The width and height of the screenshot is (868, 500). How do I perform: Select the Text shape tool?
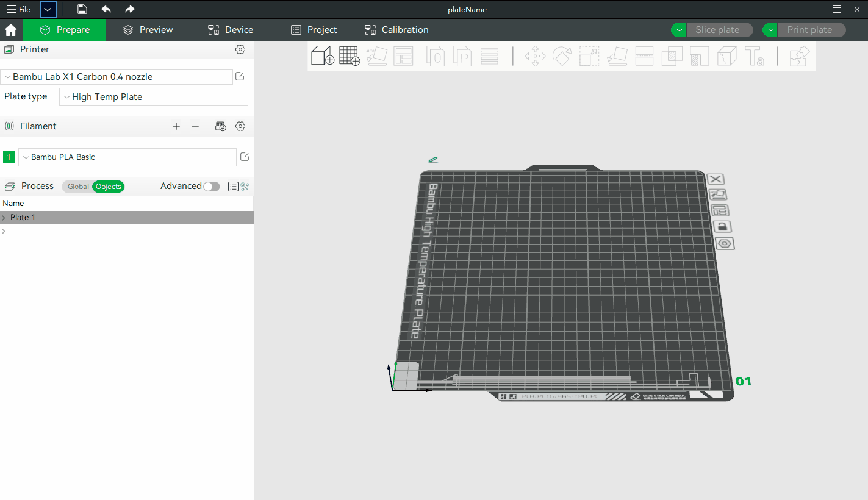(755, 56)
